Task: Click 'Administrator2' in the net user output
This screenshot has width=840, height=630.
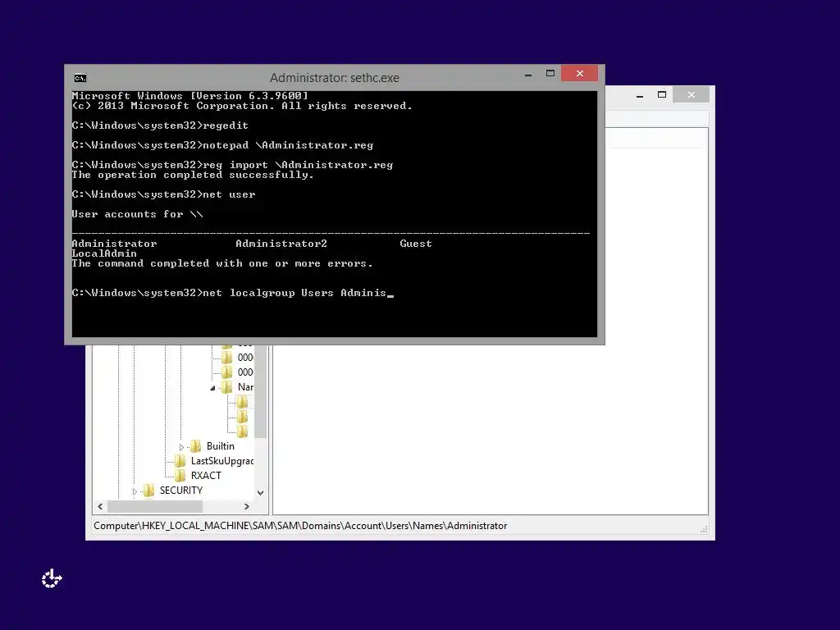Action: tap(281, 244)
